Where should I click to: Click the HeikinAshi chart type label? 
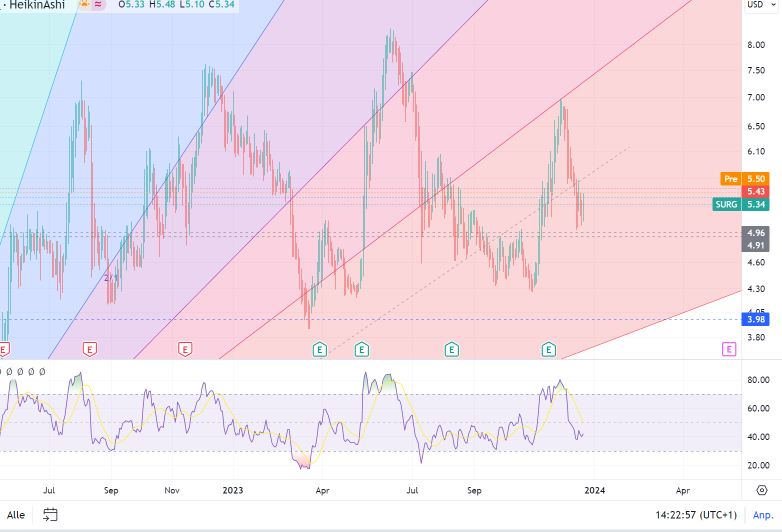[x=37, y=4]
